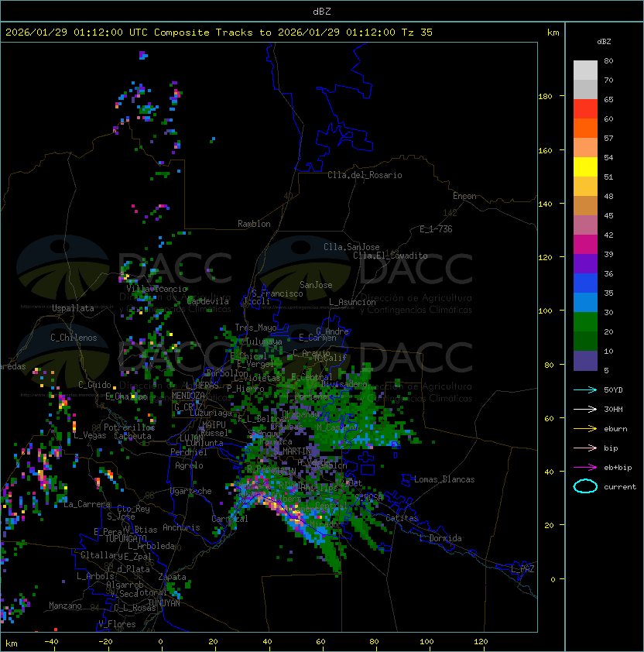Click the C_Chilenos map label
Screen dimensions: 644x652
point(74,338)
